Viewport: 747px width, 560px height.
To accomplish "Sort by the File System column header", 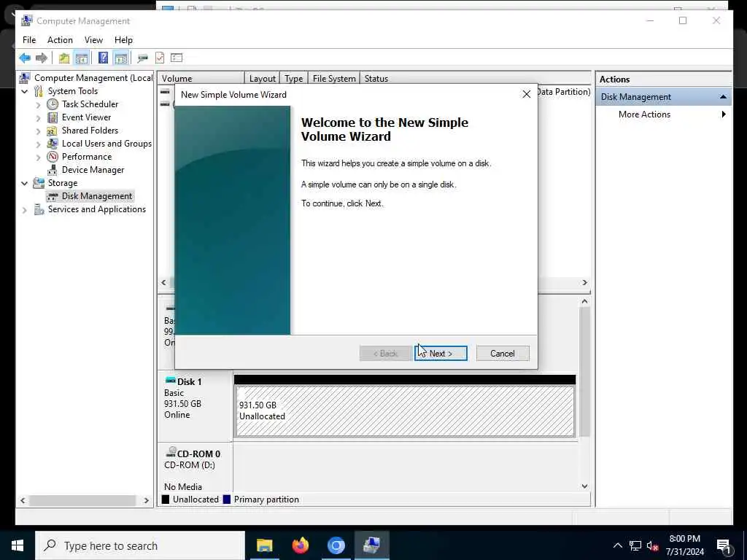I will point(334,79).
